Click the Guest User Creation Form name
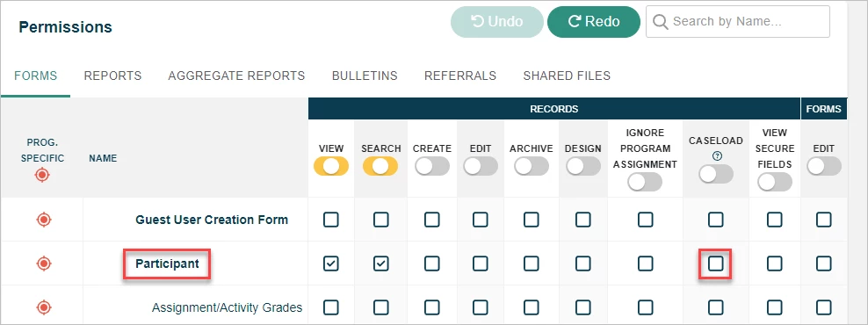 pyautogui.click(x=212, y=220)
